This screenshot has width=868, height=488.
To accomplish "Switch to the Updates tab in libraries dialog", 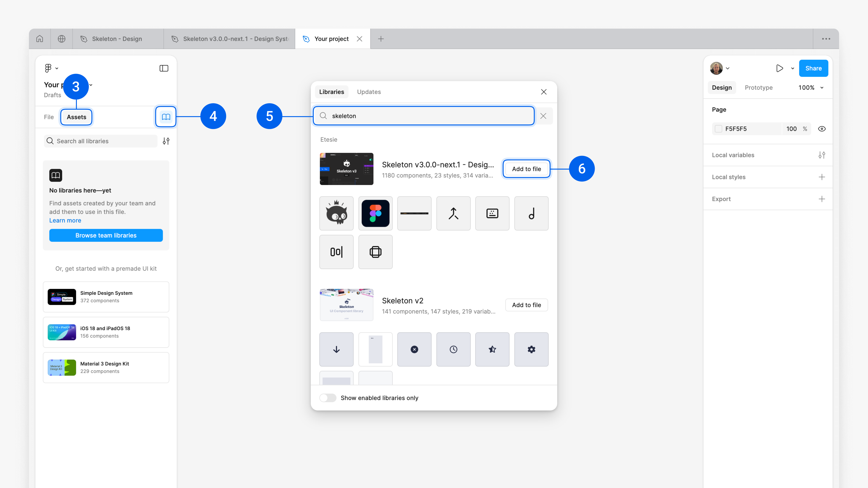I will click(x=369, y=92).
